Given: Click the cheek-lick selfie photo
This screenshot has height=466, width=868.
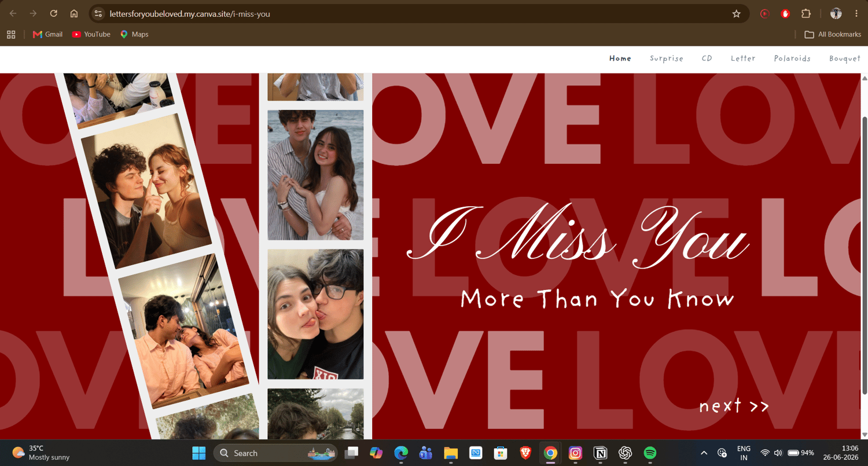Looking at the screenshot, I should pos(315,314).
